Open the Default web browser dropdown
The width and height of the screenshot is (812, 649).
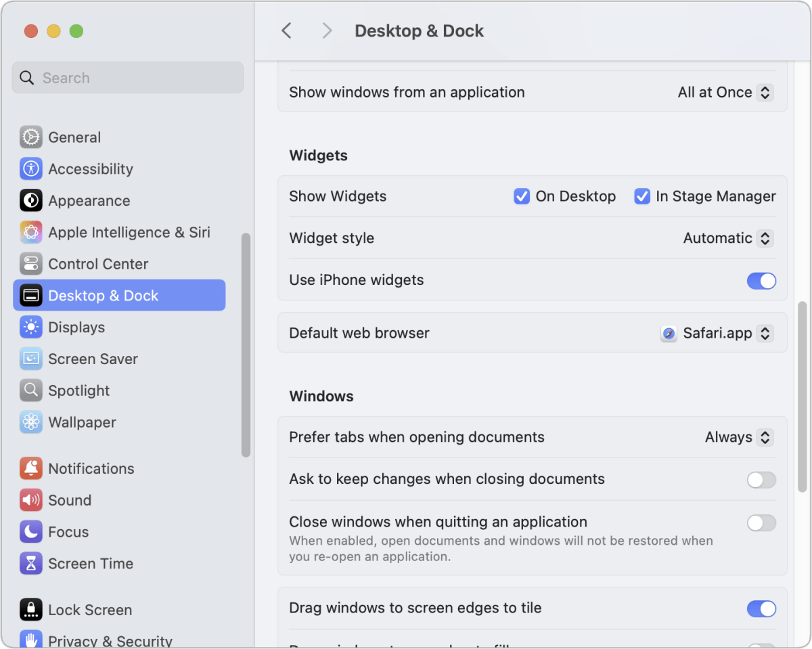(x=765, y=333)
